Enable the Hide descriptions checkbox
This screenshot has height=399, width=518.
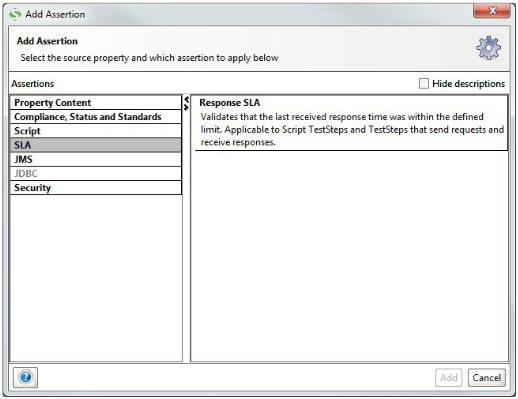(423, 83)
